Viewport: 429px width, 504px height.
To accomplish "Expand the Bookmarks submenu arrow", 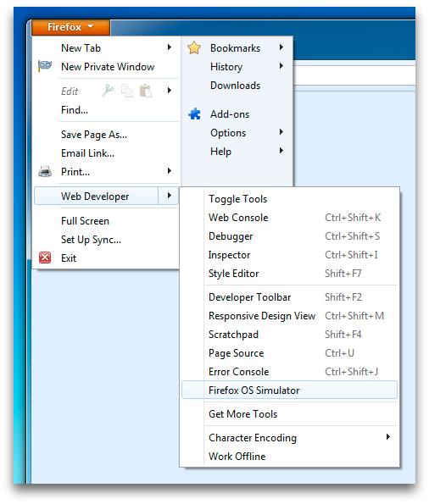I will pyautogui.click(x=281, y=47).
